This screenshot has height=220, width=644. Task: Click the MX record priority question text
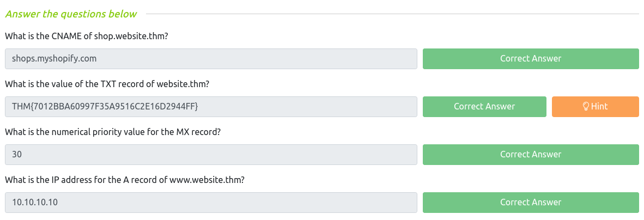point(112,132)
